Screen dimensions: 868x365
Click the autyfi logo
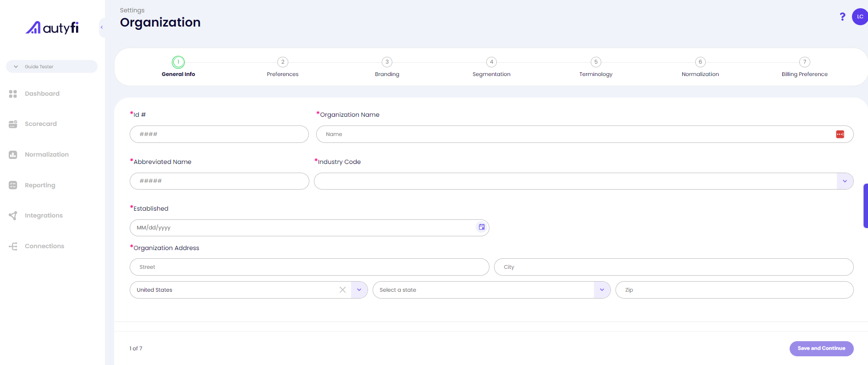point(52,27)
